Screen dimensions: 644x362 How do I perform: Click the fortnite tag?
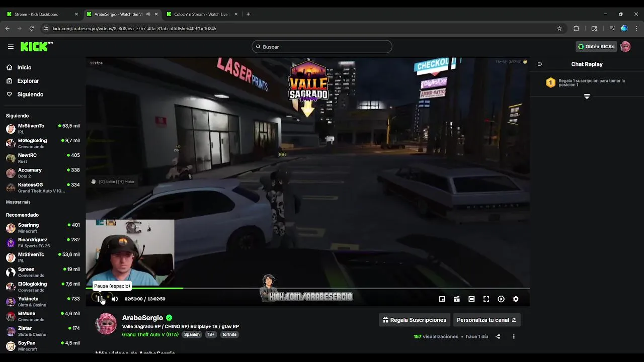229,334
